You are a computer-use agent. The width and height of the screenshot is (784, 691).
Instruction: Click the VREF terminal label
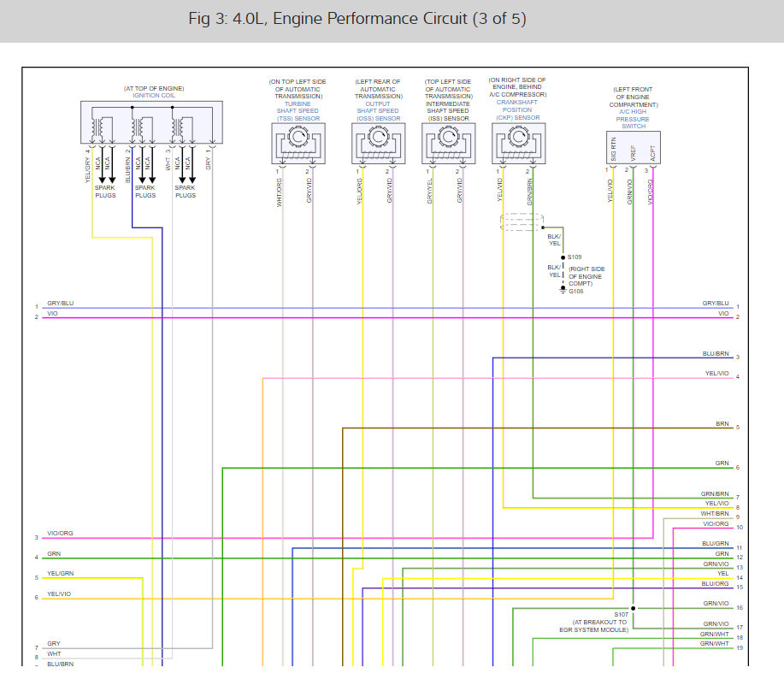pos(633,153)
